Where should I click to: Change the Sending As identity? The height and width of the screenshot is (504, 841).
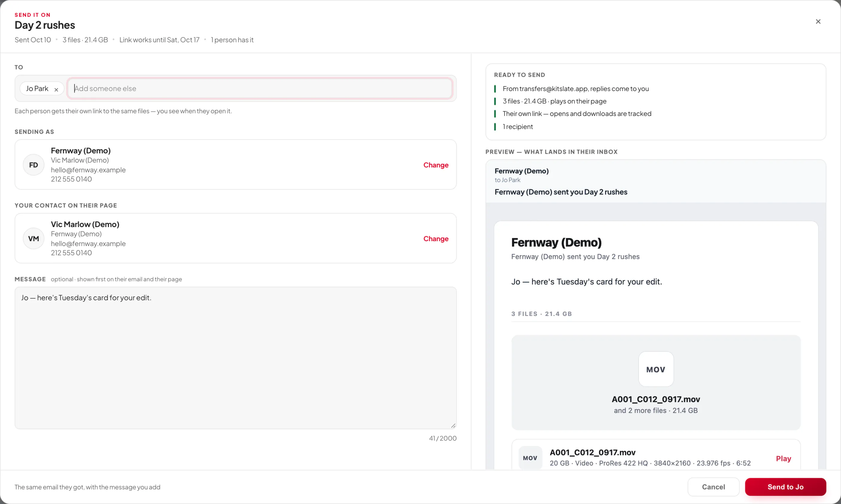(436, 165)
